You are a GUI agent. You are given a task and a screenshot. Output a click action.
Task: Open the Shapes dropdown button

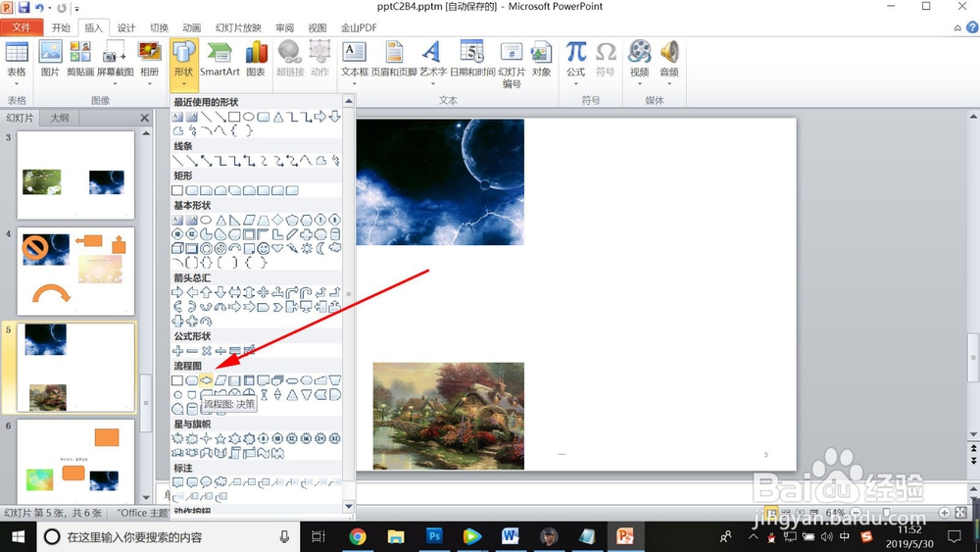184,63
